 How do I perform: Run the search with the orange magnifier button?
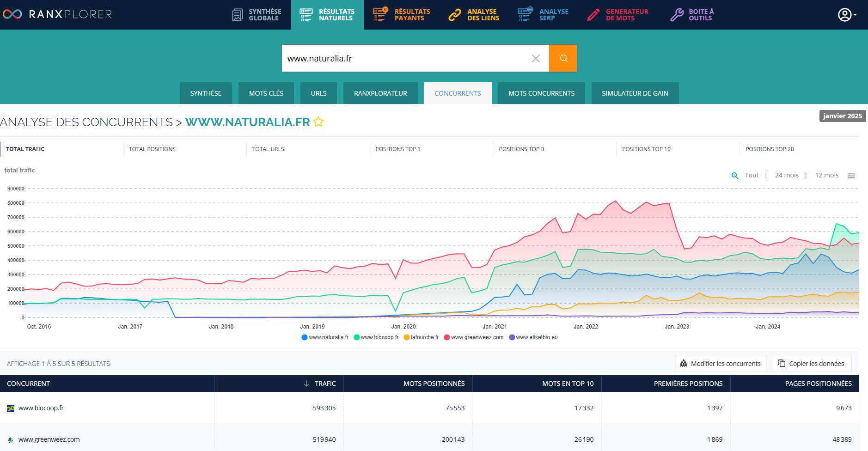pyautogui.click(x=563, y=58)
